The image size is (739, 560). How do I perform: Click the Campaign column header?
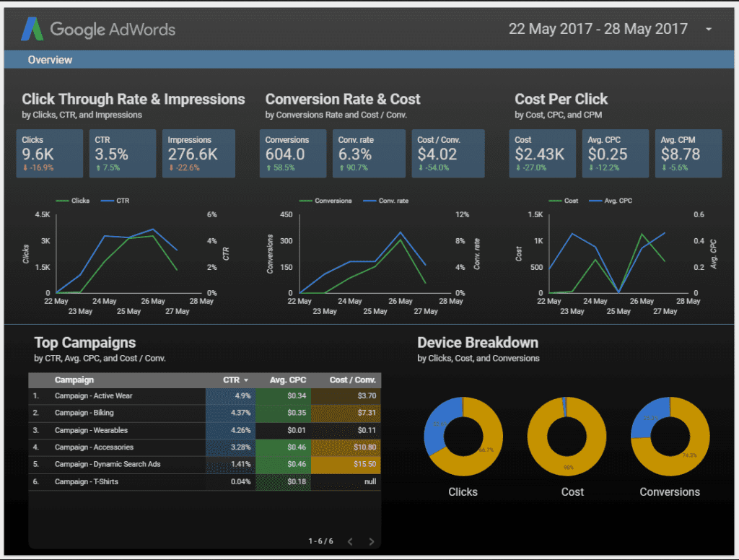pyautogui.click(x=74, y=380)
